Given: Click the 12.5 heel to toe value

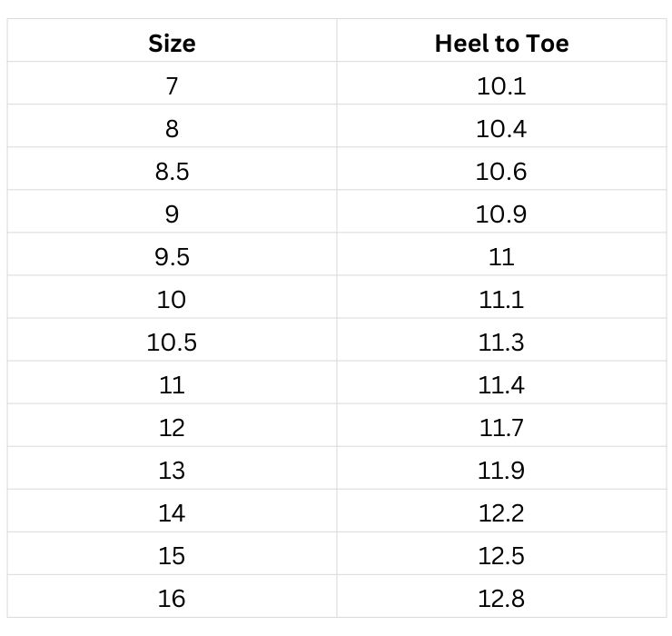Looking at the screenshot, I should [501, 556].
